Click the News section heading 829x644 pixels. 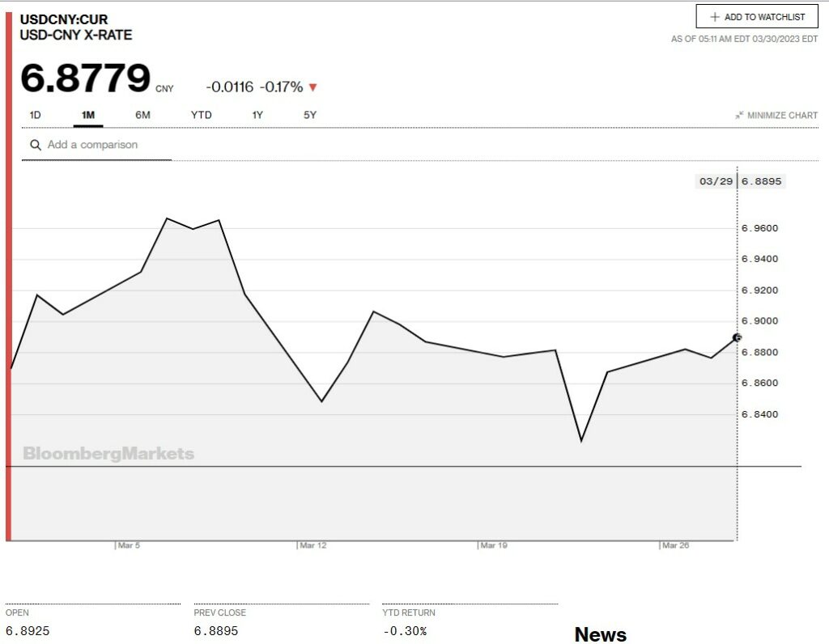600,634
